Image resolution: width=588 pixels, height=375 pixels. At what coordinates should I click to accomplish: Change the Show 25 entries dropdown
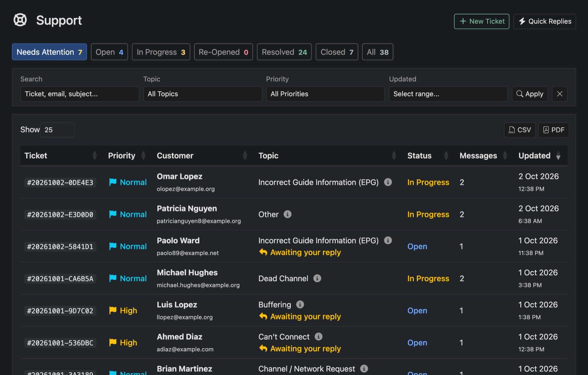(x=57, y=130)
